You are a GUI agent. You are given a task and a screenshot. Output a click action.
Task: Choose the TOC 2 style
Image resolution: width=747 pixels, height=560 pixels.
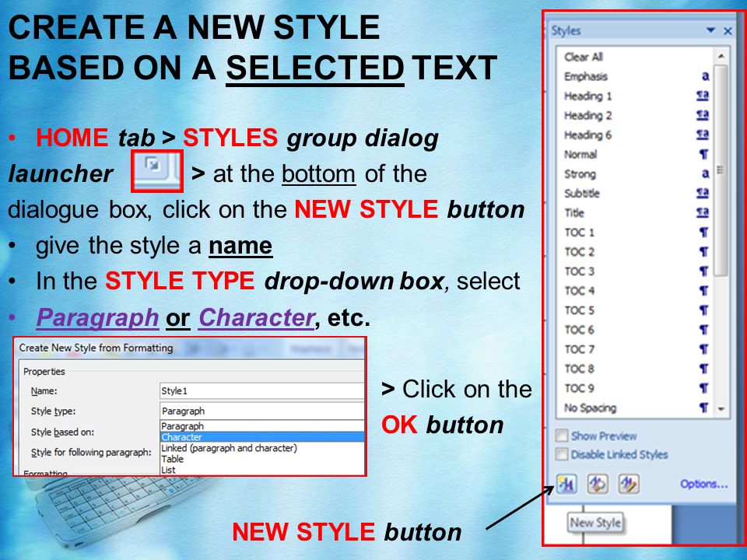pyautogui.click(x=637, y=252)
